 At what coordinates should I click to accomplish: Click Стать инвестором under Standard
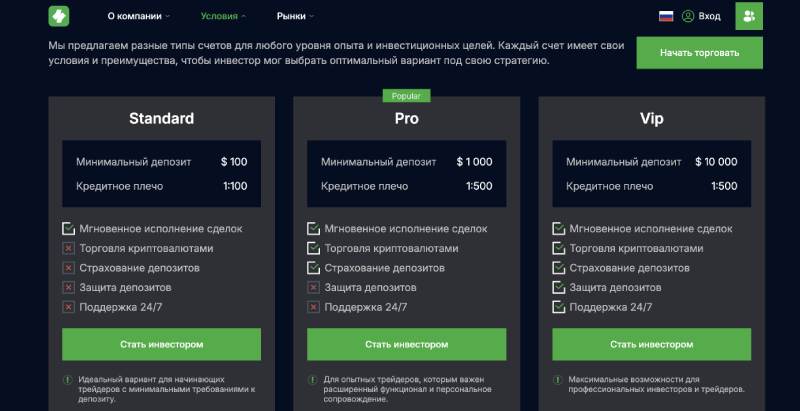tap(161, 344)
